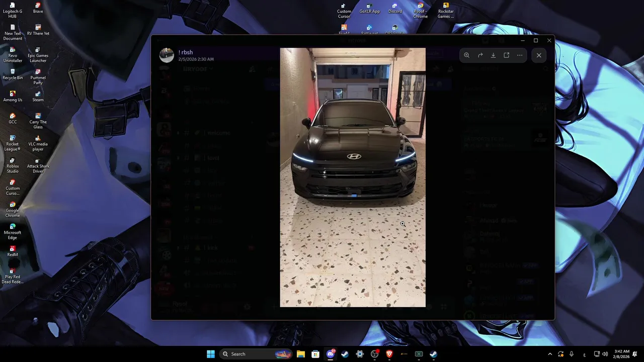Open the volume control in system tray
Image resolution: width=644 pixels, height=362 pixels.
[x=605, y=354]
